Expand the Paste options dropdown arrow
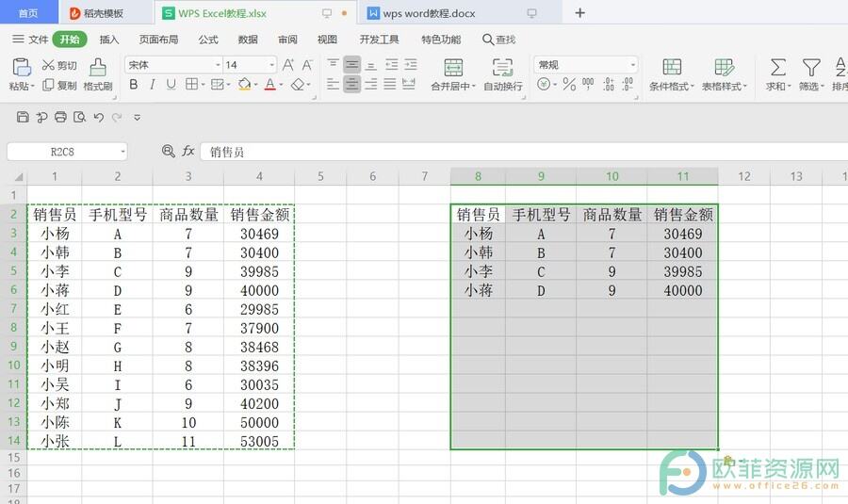The height and width of the screenshot is (504, 848). tap(32, 86)
